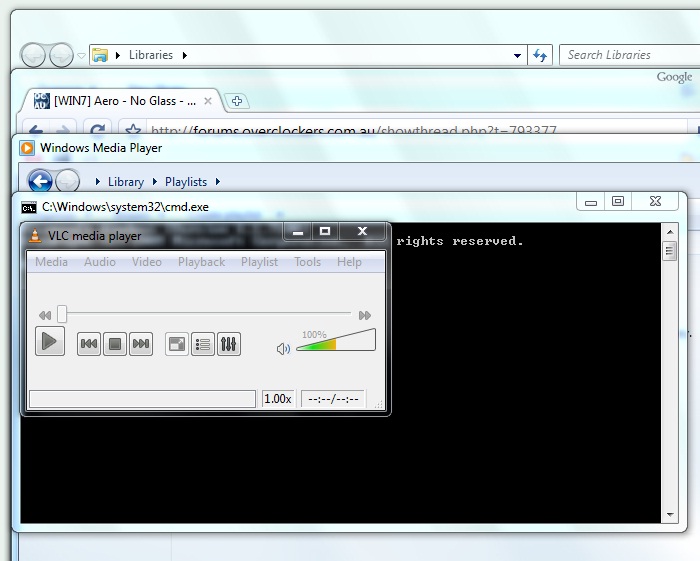Open the VLC Tools menu
The width and height of the screenshot is (700, 561).
pyautogui.click(x=307, y=262)
